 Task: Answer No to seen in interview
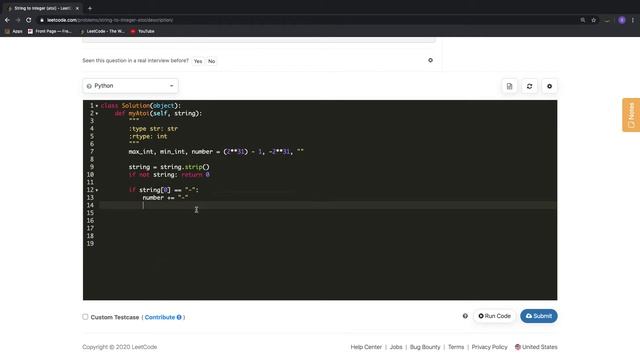[x=211, y=61]
